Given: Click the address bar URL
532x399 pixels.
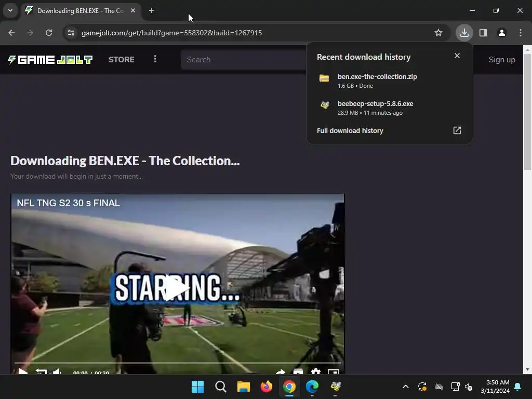Looking at the screenshot, I should (171, 33).
